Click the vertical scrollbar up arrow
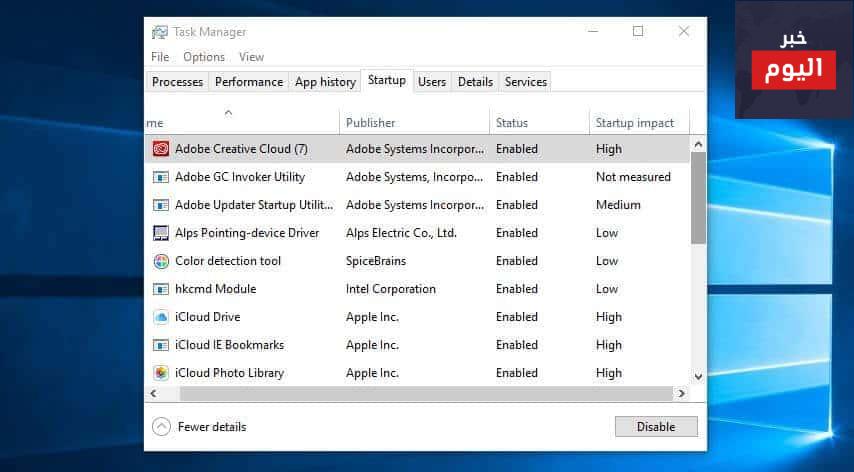854x472 pixels. (x=698, y=144)
